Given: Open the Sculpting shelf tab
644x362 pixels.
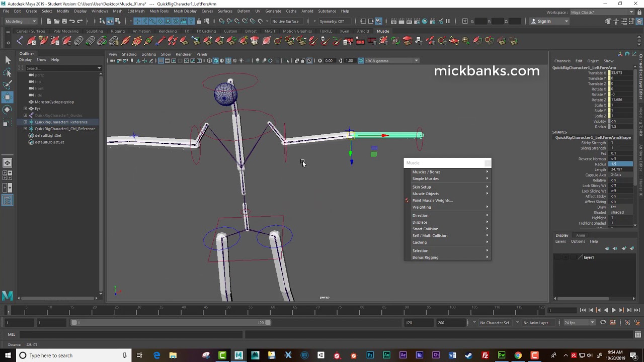Looking at the screenshot, I should [x=94, y=31].
